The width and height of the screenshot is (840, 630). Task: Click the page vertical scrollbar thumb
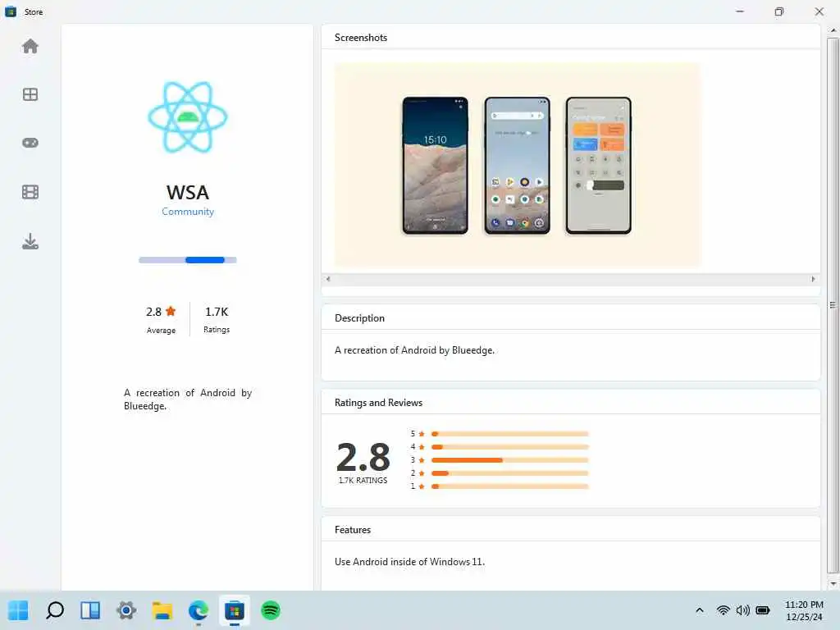pyautogui.click(x=833, y=305)
